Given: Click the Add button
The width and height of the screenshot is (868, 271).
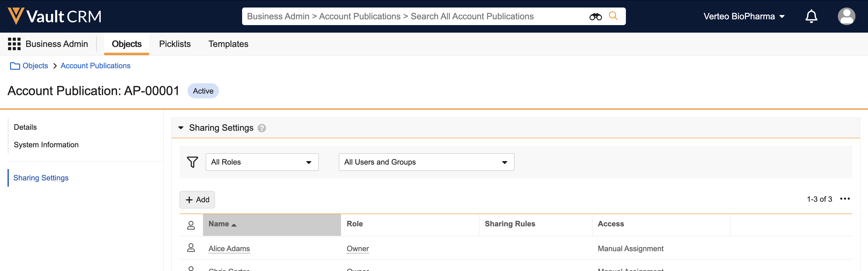Looking at the screenshot, I should pyautogui.click(x=197, y=200).
